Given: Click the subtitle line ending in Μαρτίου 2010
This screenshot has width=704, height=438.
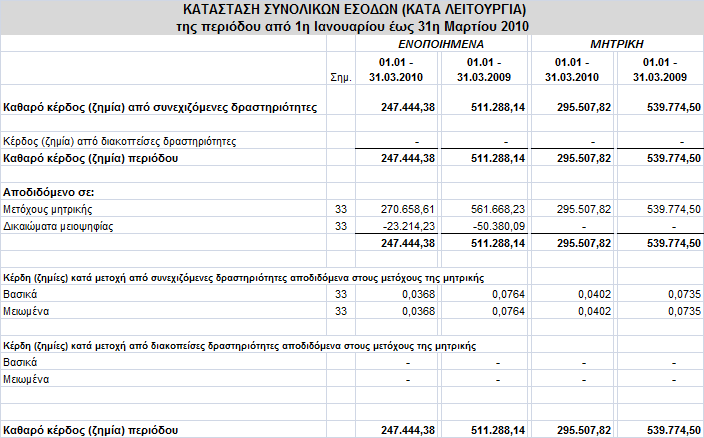Looking at the screenshot, I should [352, 26].
